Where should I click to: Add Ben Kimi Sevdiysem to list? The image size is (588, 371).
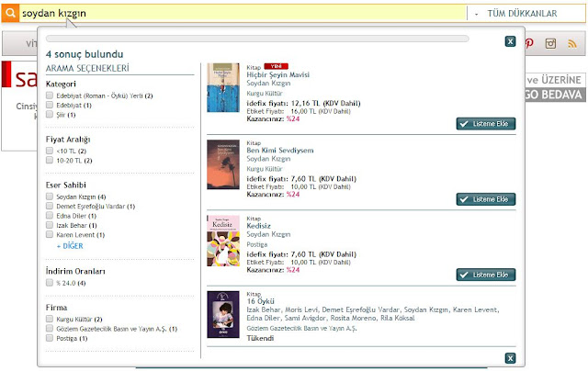486,199
